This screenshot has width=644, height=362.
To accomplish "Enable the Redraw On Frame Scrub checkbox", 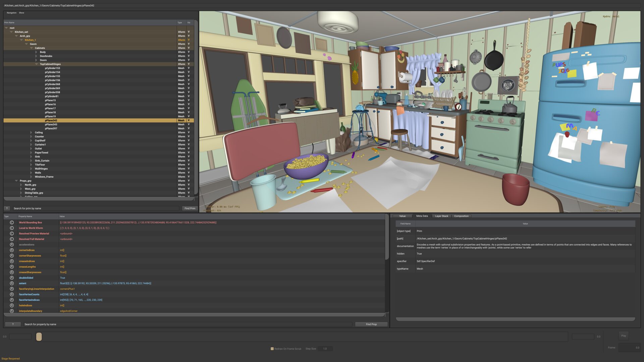I will click(272, 349).
